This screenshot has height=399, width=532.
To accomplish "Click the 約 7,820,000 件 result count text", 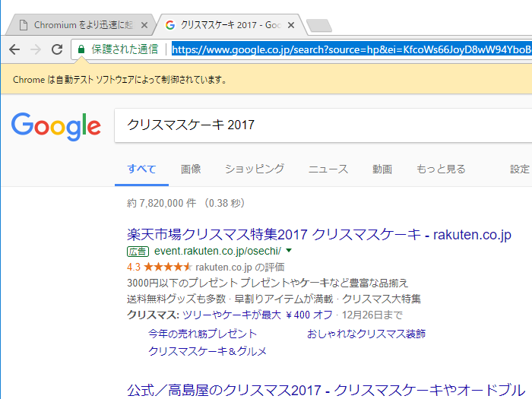I will [161, 203].
